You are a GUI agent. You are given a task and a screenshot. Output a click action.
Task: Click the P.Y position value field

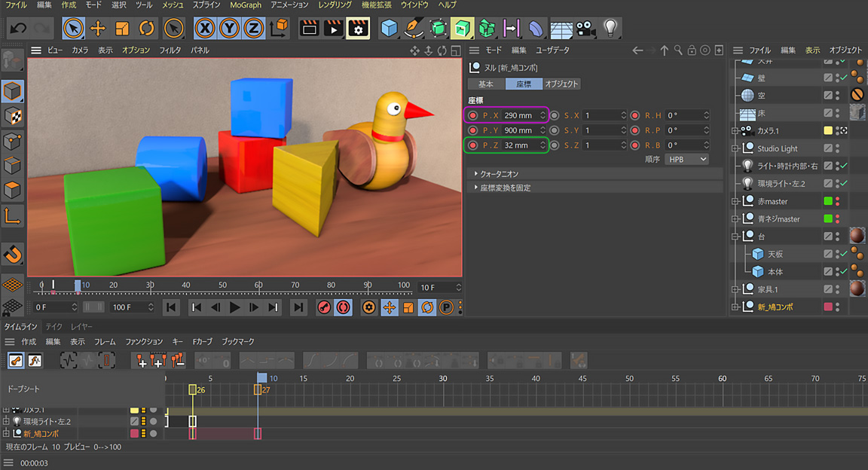[518, 130]
